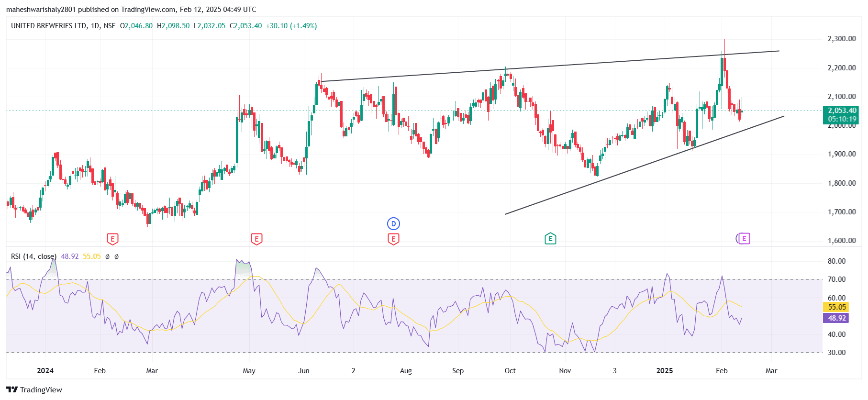Click the high price value 2,098.50
868x400 pixels.
click(x=176, y=26)
